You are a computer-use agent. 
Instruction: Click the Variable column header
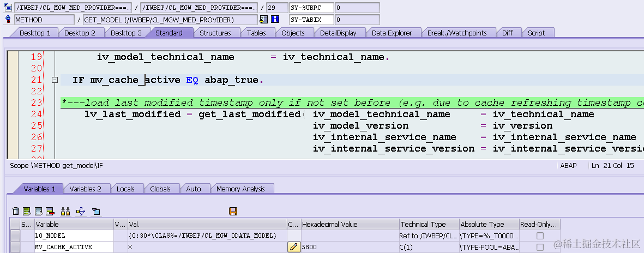click(x=74, y=224)
